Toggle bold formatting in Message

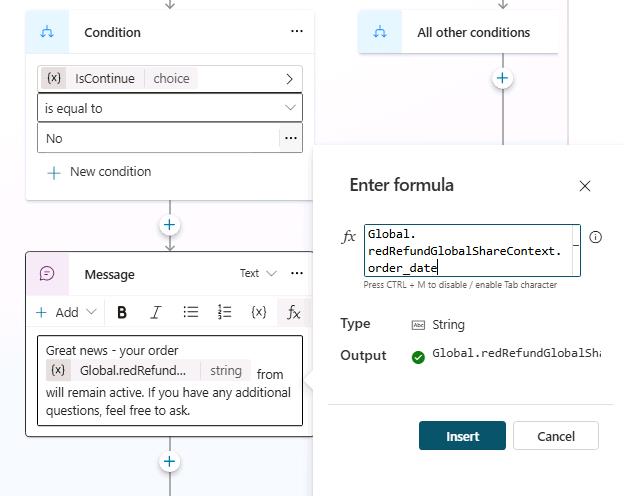tap(122, 312)
